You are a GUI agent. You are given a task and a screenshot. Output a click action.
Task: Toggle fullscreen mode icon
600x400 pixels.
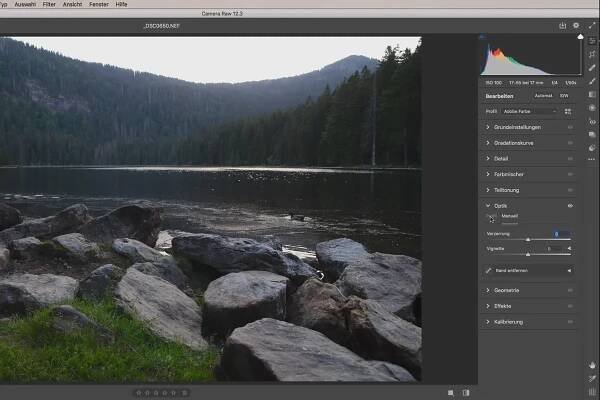point(592,25)
